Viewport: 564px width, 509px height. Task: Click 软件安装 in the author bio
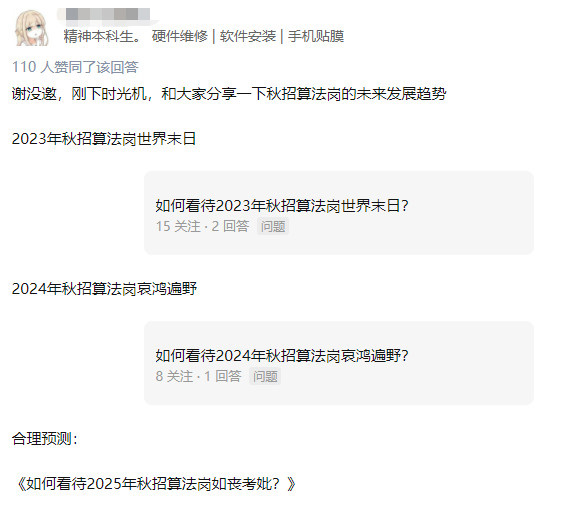pos(248,36)
